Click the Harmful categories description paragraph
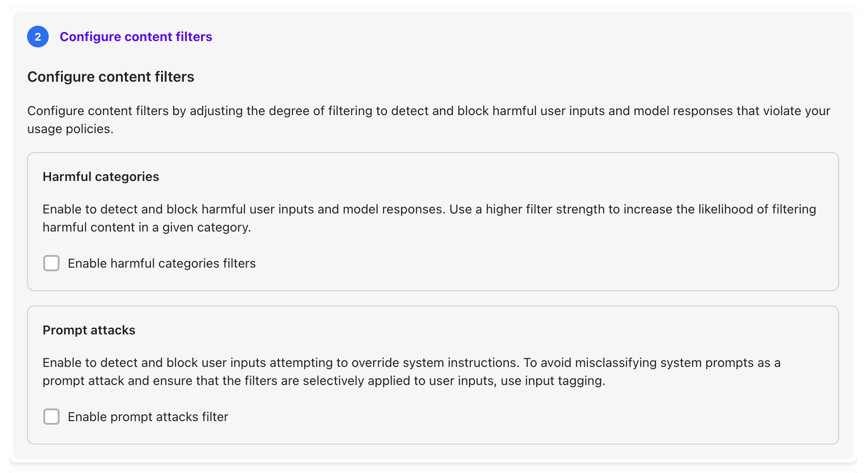The image size is (868, 473). (316, 209)
